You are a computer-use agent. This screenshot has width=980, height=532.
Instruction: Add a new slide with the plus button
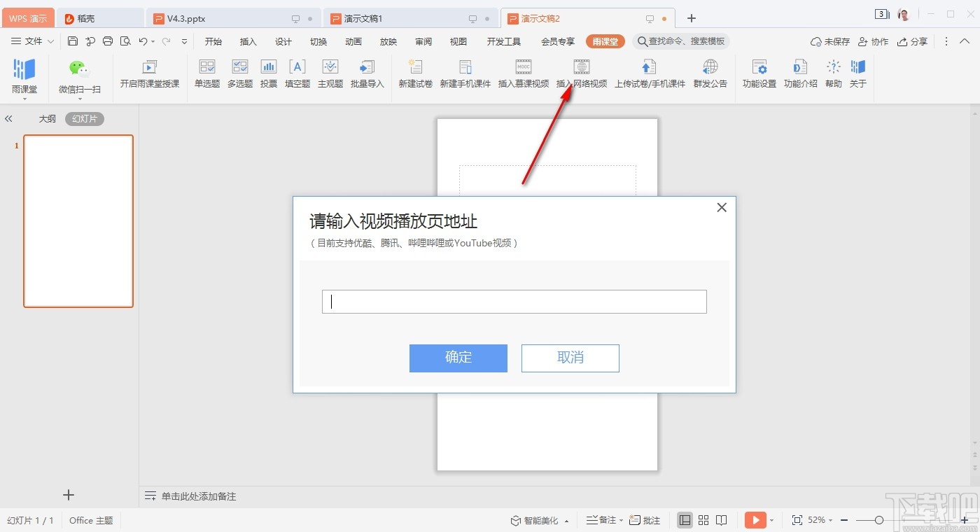pyautogui.click(x=69, y=495)
